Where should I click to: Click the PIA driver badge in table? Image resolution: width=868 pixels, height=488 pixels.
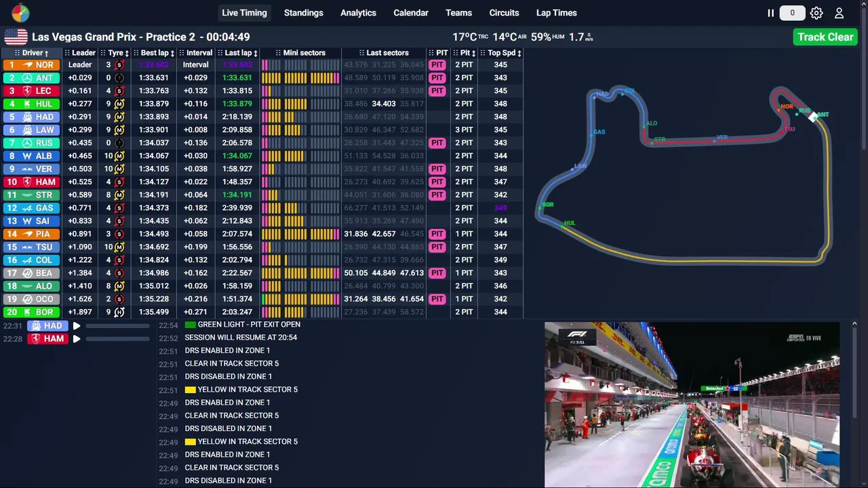(x=32, y=234)
